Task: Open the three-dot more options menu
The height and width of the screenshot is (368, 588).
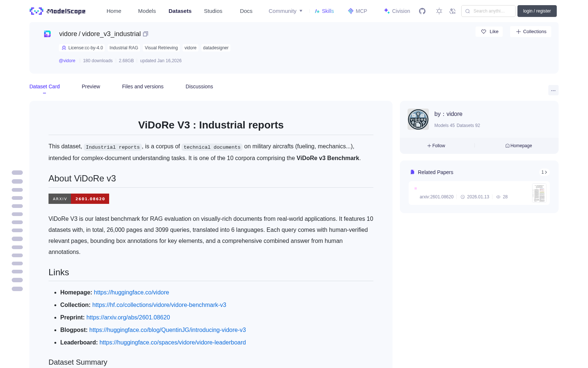Action: (553, 90)
